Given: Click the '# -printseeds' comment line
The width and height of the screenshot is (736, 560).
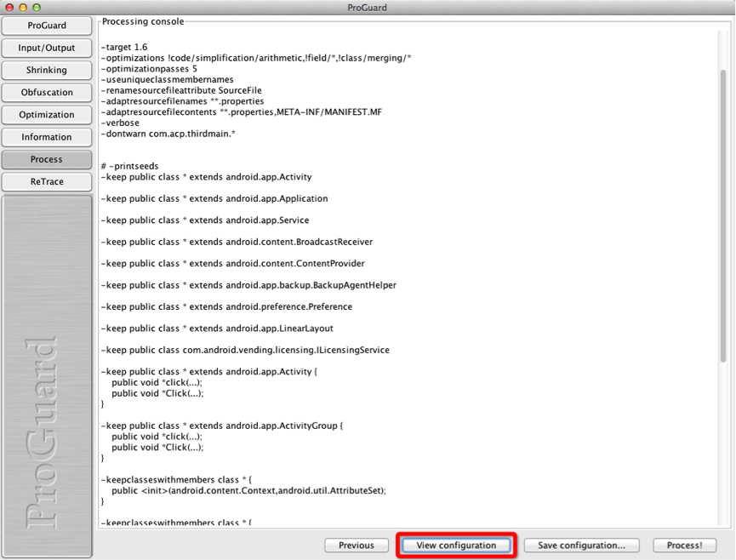Looking at the screenshot, I should (130, 166).
